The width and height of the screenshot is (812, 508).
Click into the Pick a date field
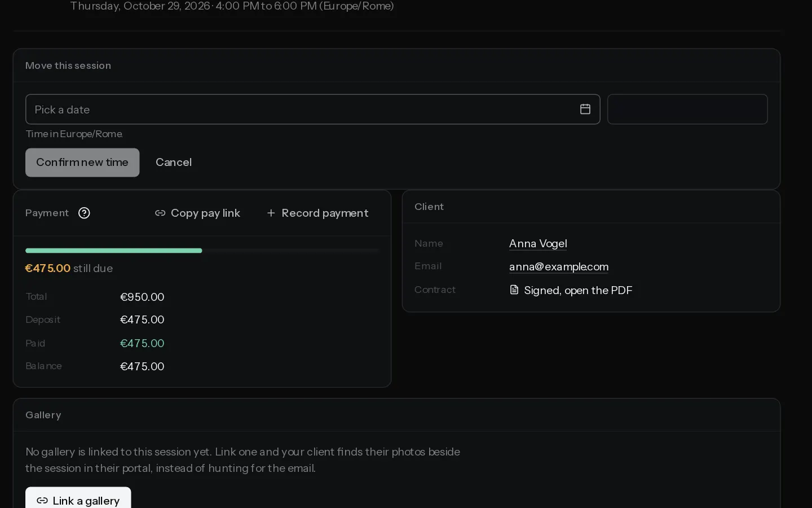click(312, 110)
